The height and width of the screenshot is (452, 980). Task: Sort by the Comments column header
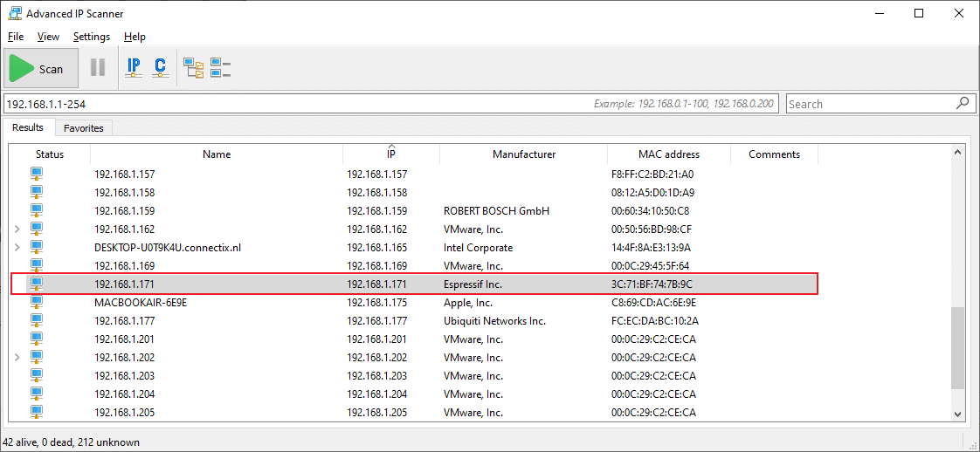point(774,154)
